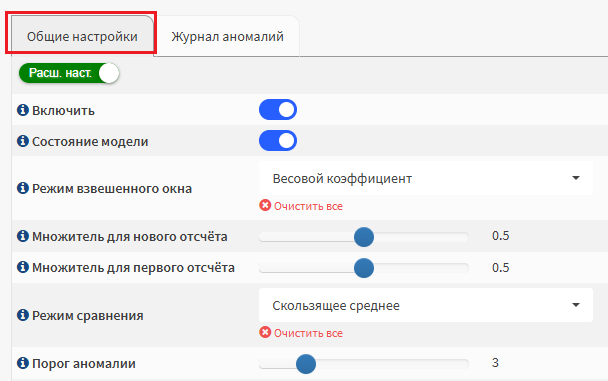Expand the Скользящее среднее dropdown

click(x=426, y=305)
